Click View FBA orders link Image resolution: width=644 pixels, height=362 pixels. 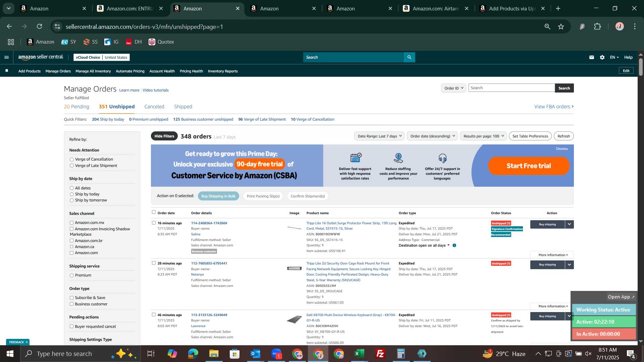pyautogui.click(x=554, y=107)
